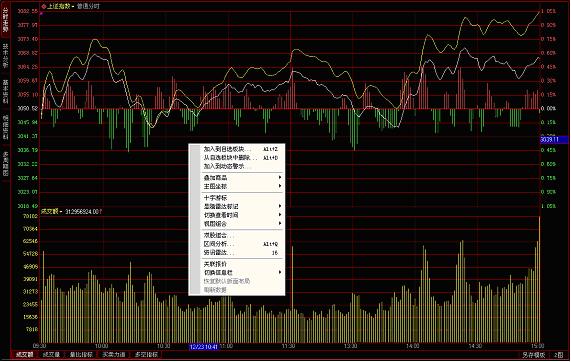Expand the 主图坐标 submenu
Viewport: 571px width, 362px height.
coord(280,186)
